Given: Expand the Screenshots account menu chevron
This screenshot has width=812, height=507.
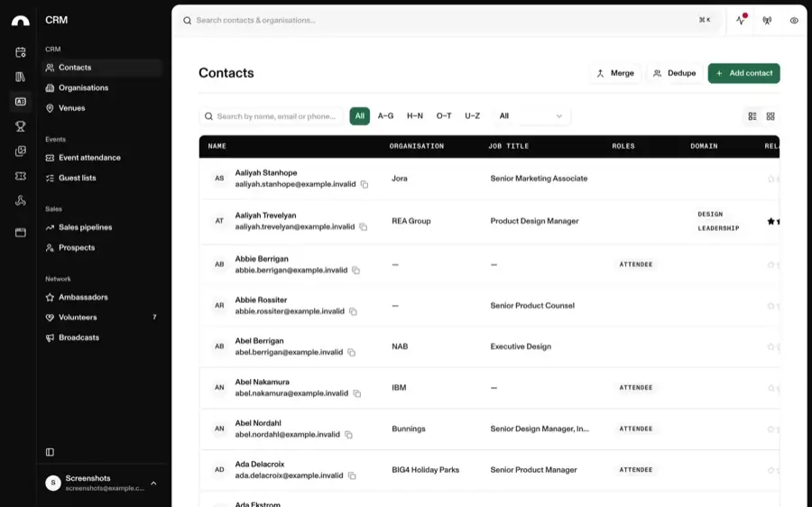Looking at the screenshot, I should coord(153,484).
